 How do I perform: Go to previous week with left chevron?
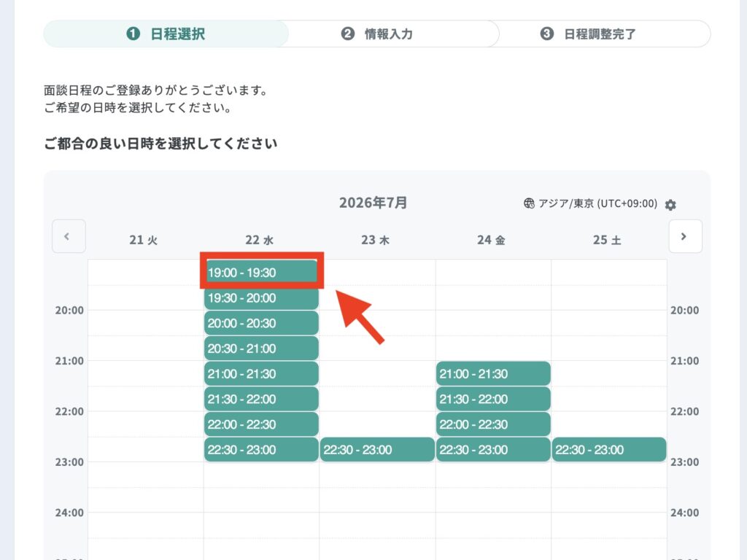click(x=69, y=236)
